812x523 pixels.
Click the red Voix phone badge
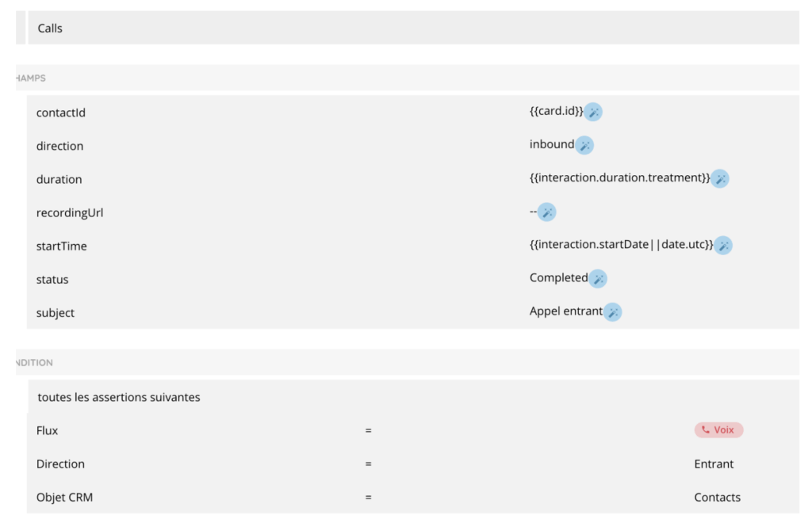click(x=718, y=430)
